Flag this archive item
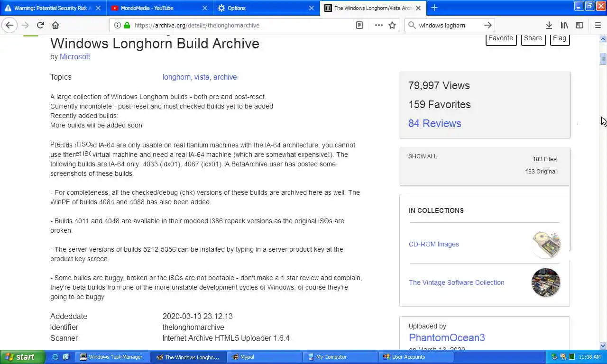Screen dimensions: 607x364 click(x=560, y=38)
